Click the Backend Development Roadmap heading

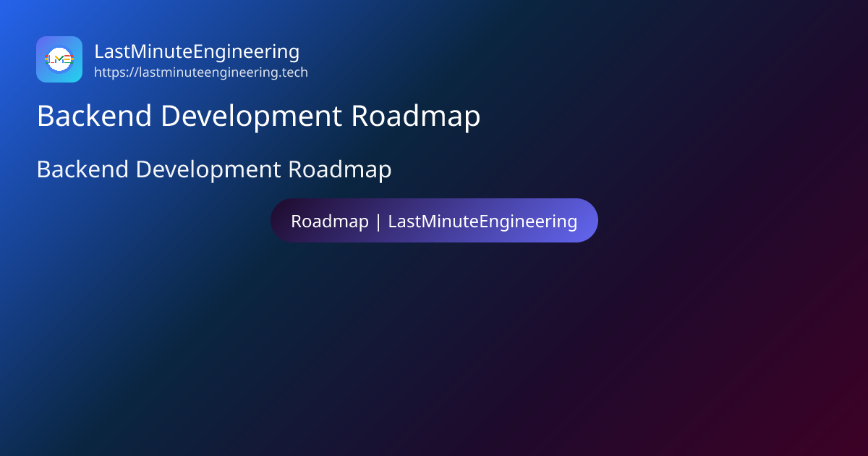click(x=258, y=116)
